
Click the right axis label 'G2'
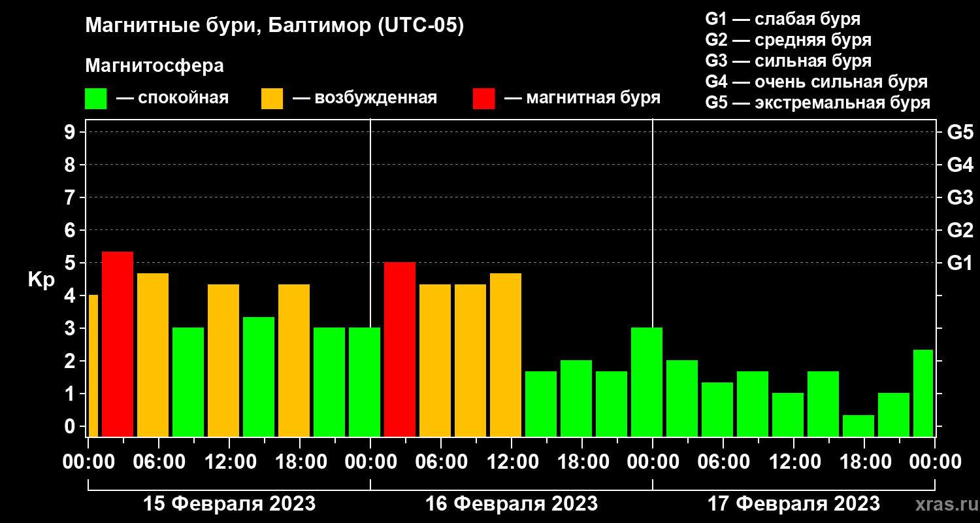tap(960, 231)
